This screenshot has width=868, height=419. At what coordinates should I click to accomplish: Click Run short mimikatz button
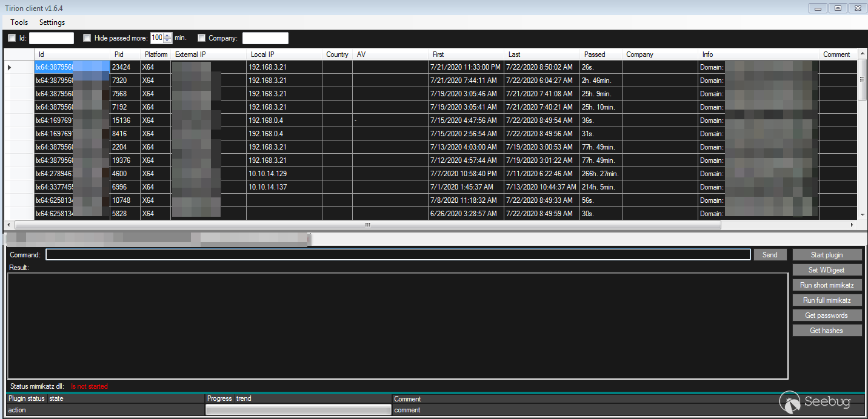coord(827,285)
